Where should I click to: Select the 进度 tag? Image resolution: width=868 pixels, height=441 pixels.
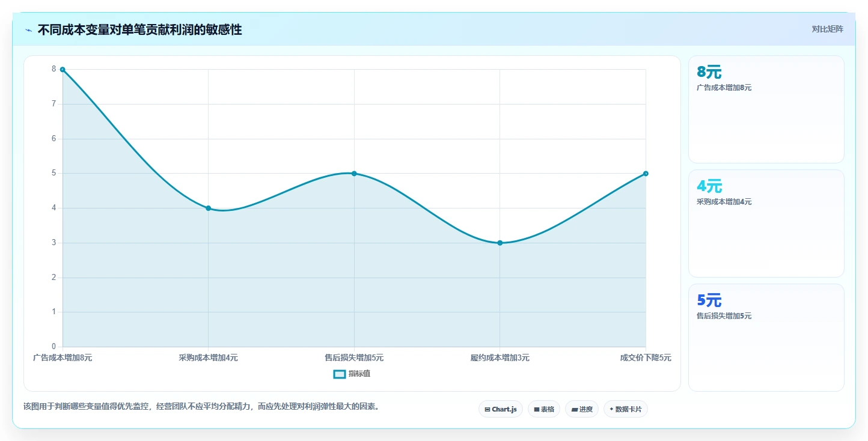click(582, 409)
